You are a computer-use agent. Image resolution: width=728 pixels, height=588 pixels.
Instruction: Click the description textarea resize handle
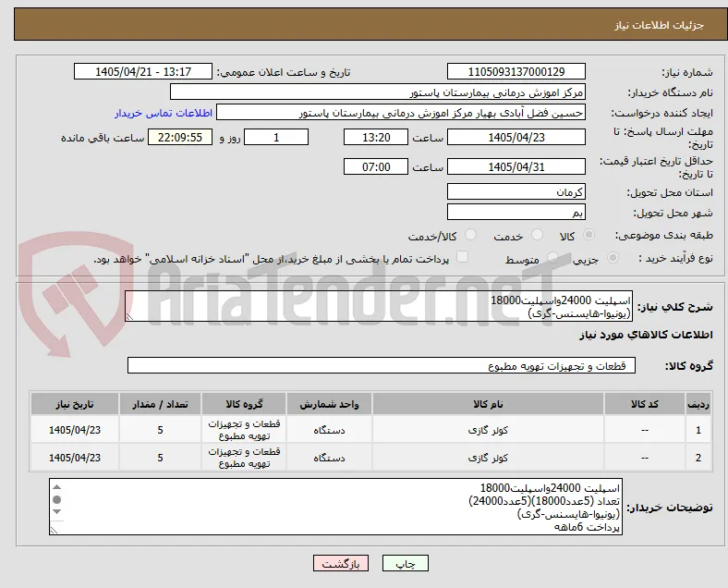(x=129, y=317)
